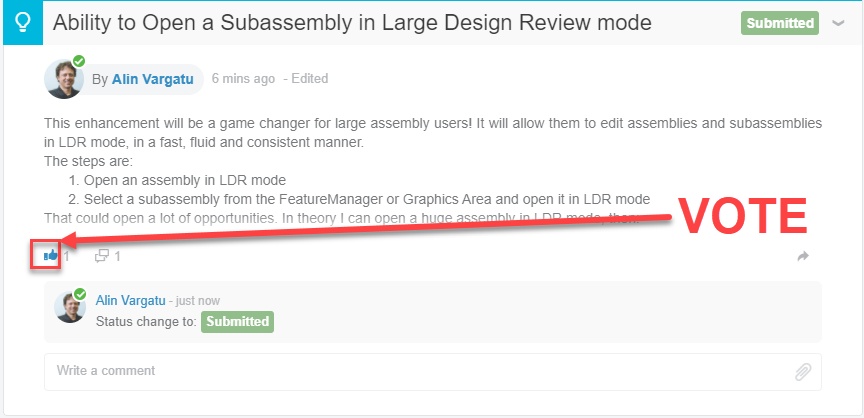Click the comment count number
This screenshot has width=864, height=418.
(117, 256)
